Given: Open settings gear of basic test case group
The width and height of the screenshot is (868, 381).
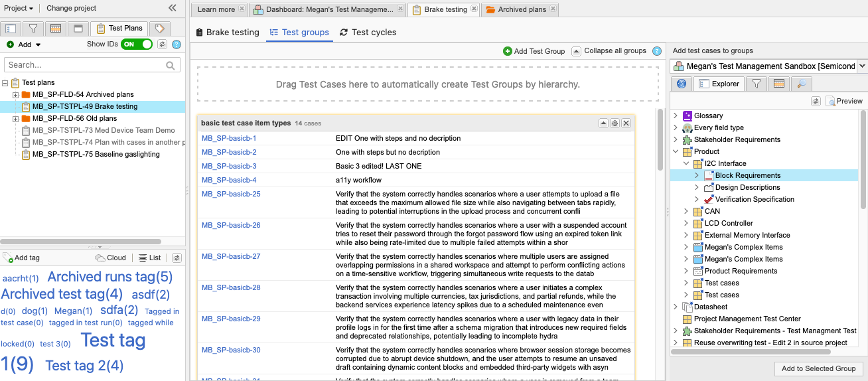Looking at the screenshot, I should [x=615, y=123].
